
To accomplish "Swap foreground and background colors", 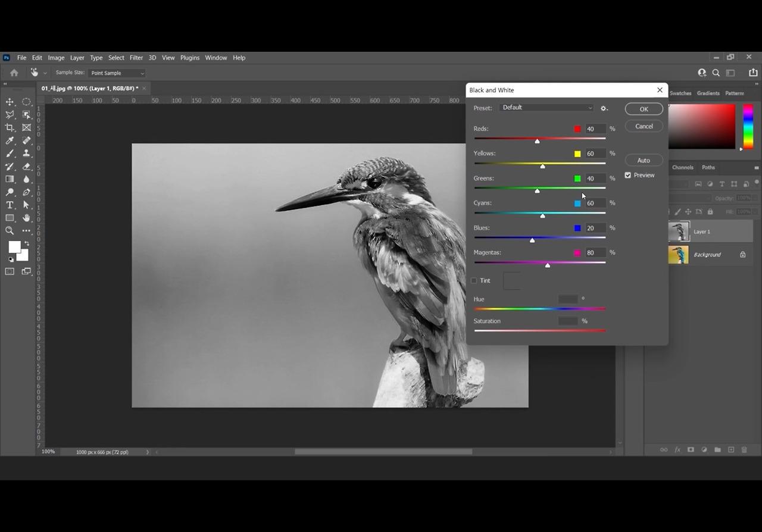I will 26,243.
